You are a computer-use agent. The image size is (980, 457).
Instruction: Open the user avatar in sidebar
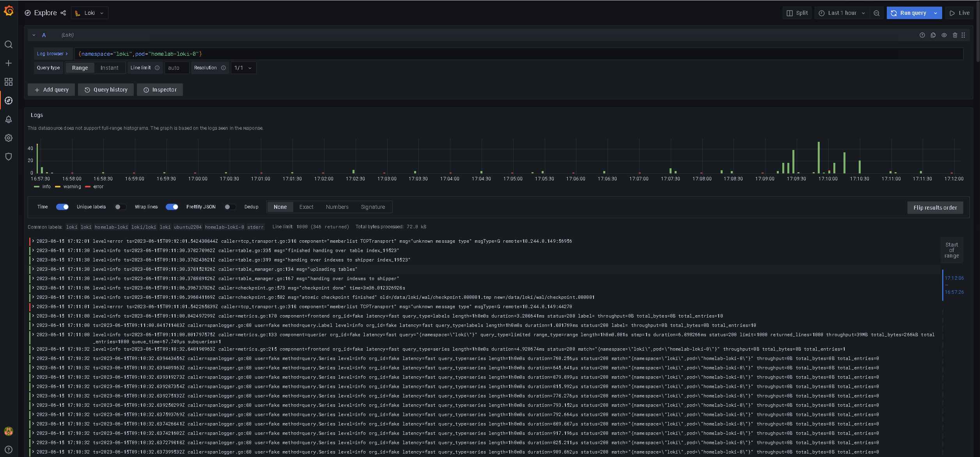pyautogui.click(x=9, y=431)
